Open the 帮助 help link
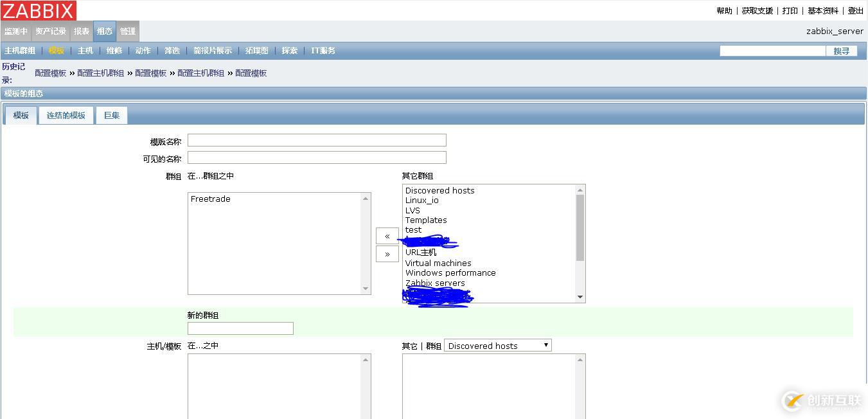The height and width of the screenshot is (419, 868). 724,10
